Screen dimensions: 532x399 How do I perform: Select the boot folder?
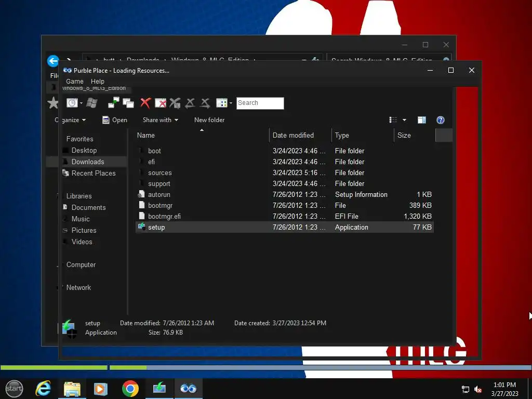pyautogui.click(x=284, y=151)
